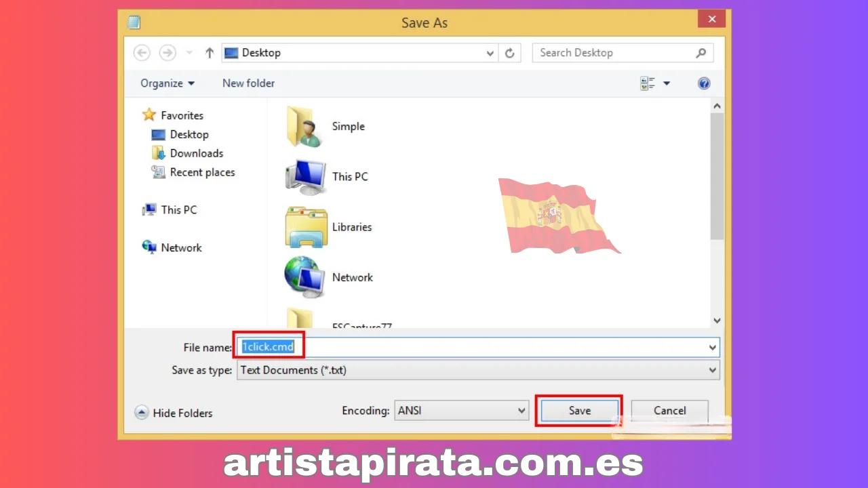Viewport: 868px width, 488px height.
Task: Open the Save as type combo box
Action: click(x=478, y=370)
